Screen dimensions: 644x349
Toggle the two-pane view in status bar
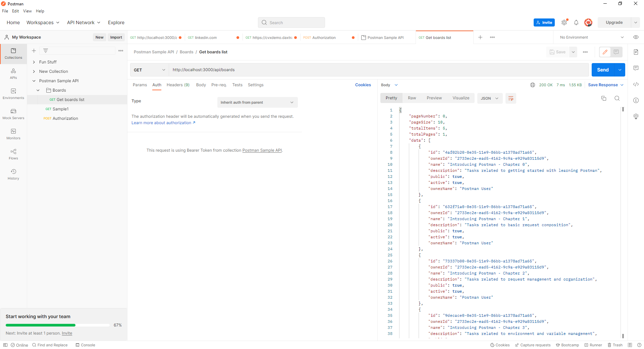(x=630, y=345)
